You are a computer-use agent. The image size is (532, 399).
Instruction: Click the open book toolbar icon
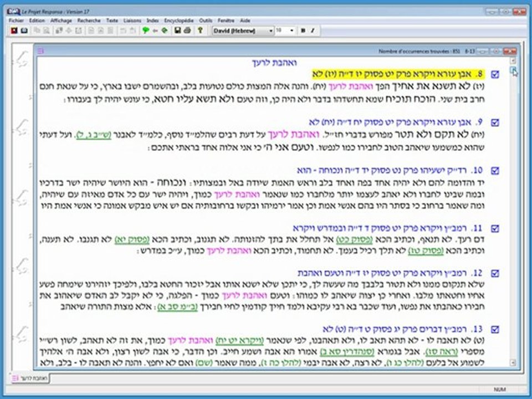(24, 30)
